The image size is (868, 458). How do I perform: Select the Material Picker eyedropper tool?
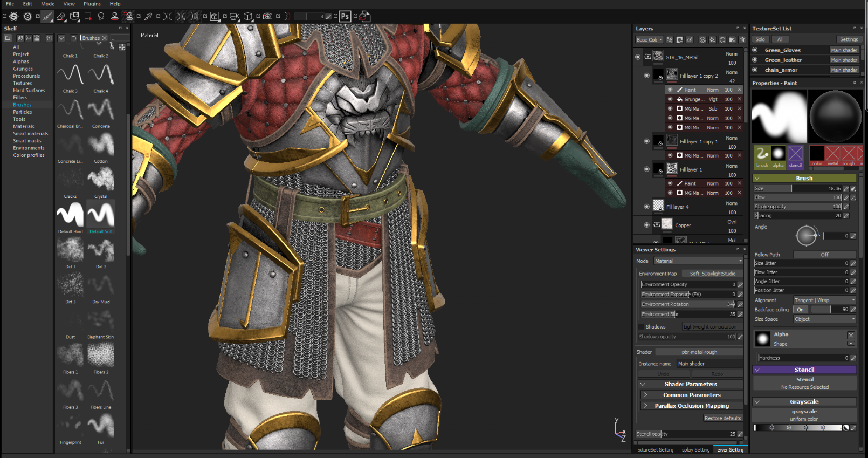(x=148, y=17)
